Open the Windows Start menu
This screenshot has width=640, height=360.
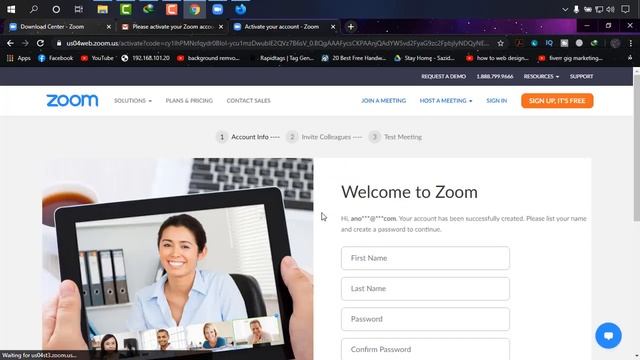click(11, 9)
